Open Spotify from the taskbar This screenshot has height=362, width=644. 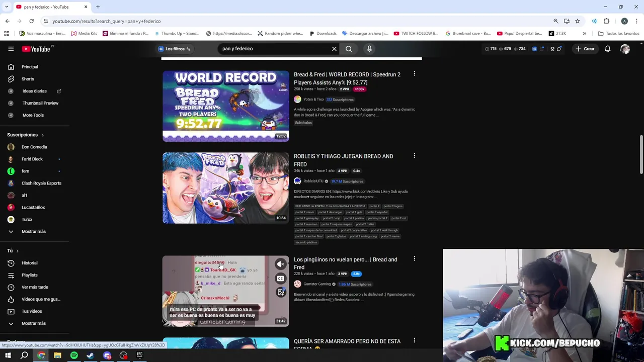pos(74,355)
